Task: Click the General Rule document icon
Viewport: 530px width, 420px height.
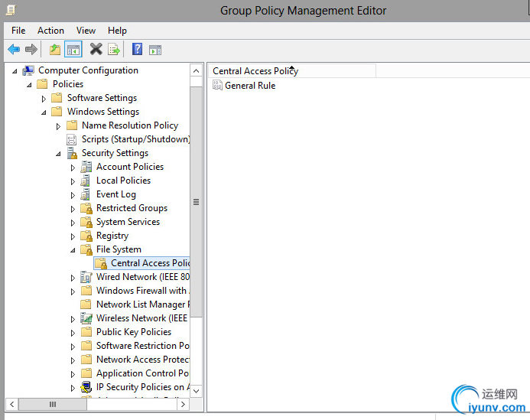Action: [x=217, y=85]
